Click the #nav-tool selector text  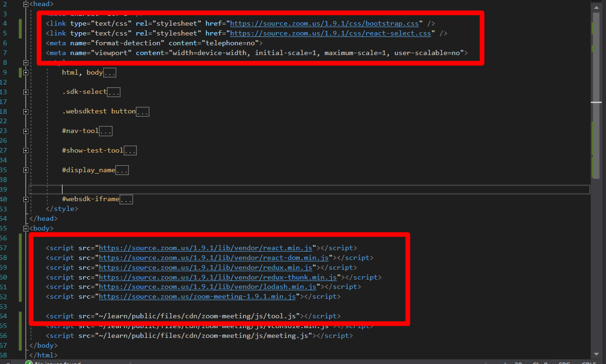[x=80, y=131]
